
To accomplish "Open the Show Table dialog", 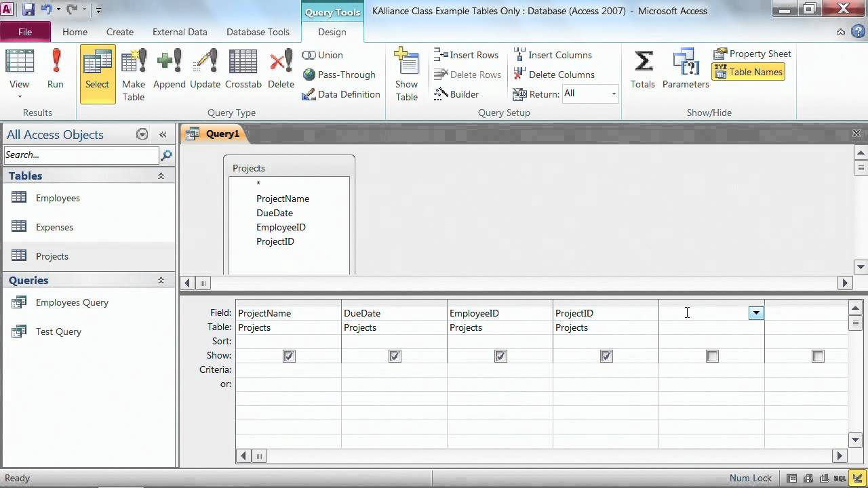I will coord(406,74).
